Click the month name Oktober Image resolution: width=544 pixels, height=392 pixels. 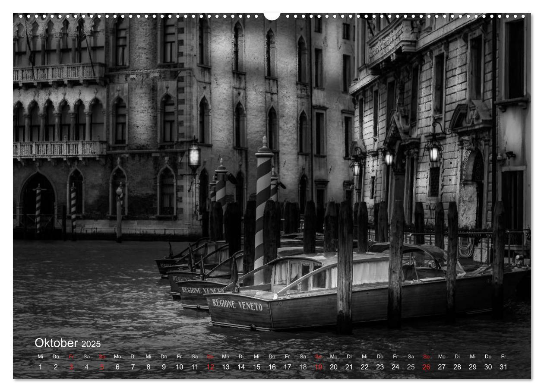coord(56,343)
